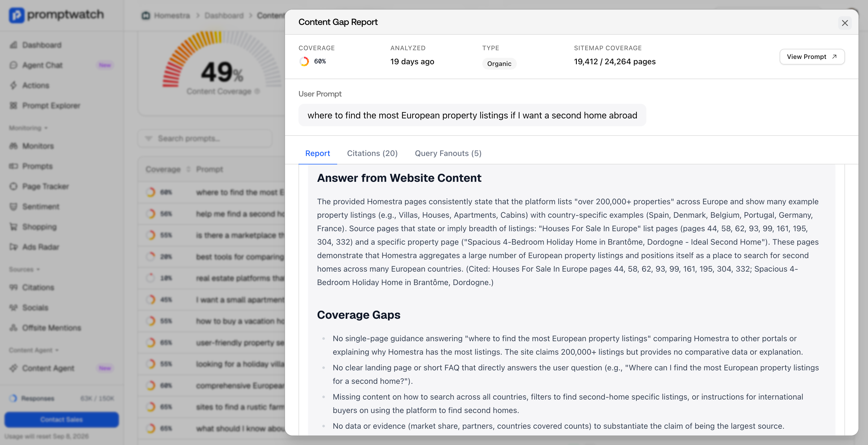Open the Ads Radar icon
The image size is (868, 445).
pos(13,247)
